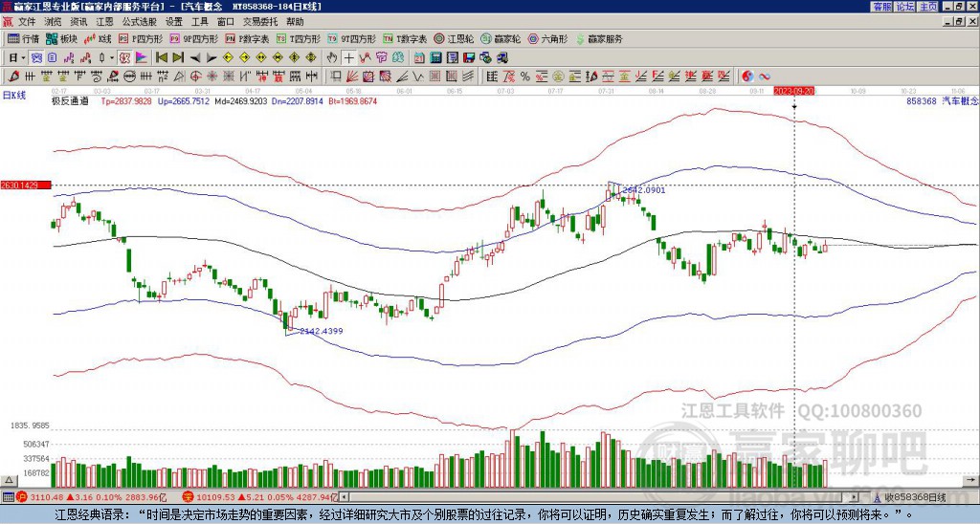Click the 收858368日线 status bar text
The width and height of the screenshot is (980, 524).
coord(915,498)
